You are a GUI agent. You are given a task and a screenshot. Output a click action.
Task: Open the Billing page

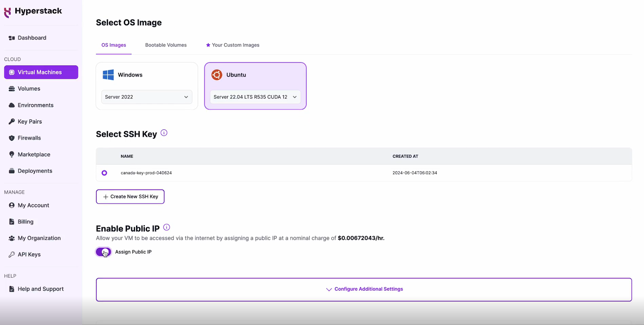point(41,222)
